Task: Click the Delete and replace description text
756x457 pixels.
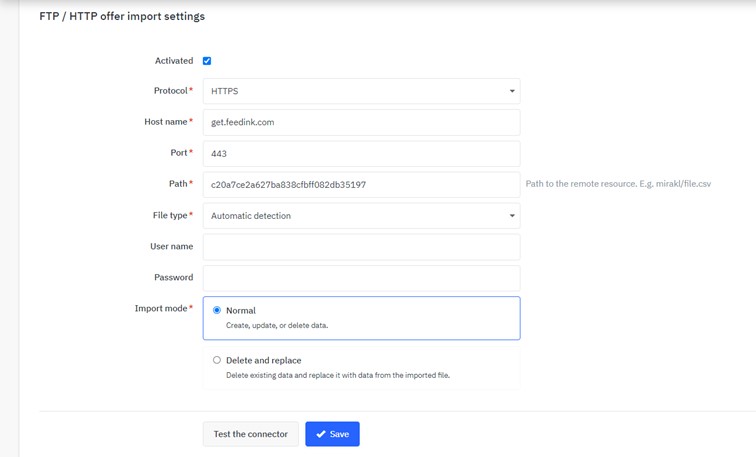Action: (337, 376)
